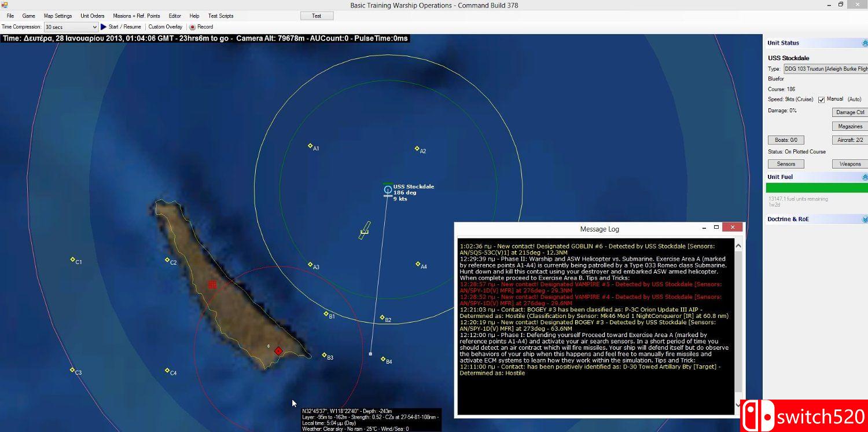Open the unit Type dropdown field

[826, 68]
